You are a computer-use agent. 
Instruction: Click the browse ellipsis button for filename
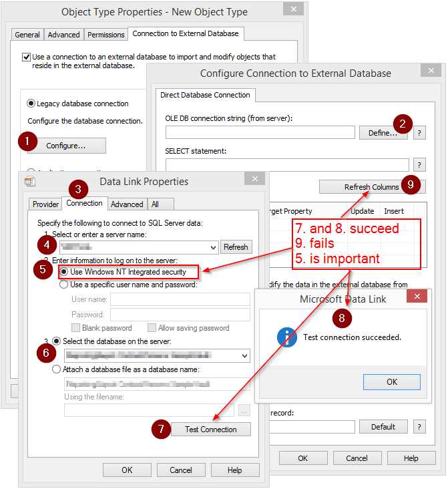244,410
